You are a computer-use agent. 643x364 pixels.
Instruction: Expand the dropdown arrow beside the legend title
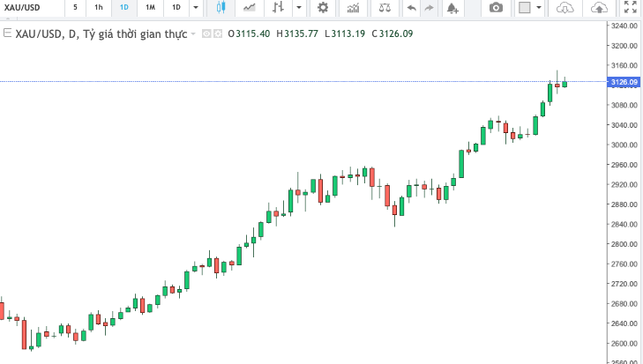pyautogui.click(x=193, y=34)
